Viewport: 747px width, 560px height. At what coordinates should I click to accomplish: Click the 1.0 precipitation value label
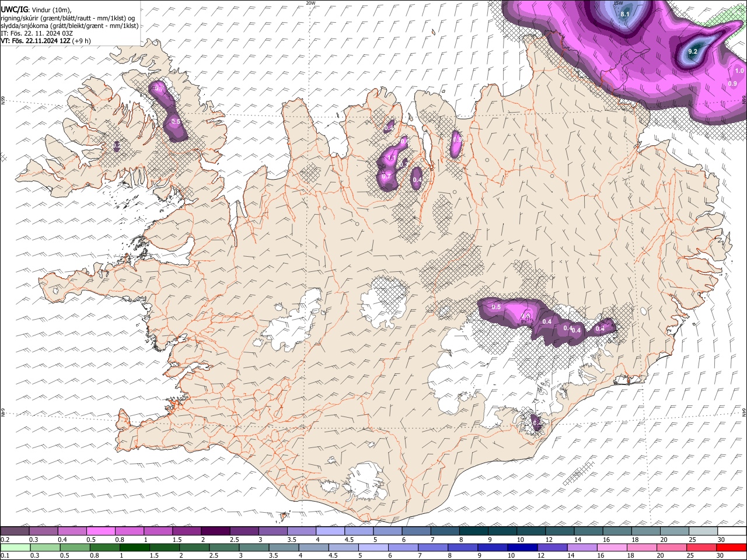point(739,71)
